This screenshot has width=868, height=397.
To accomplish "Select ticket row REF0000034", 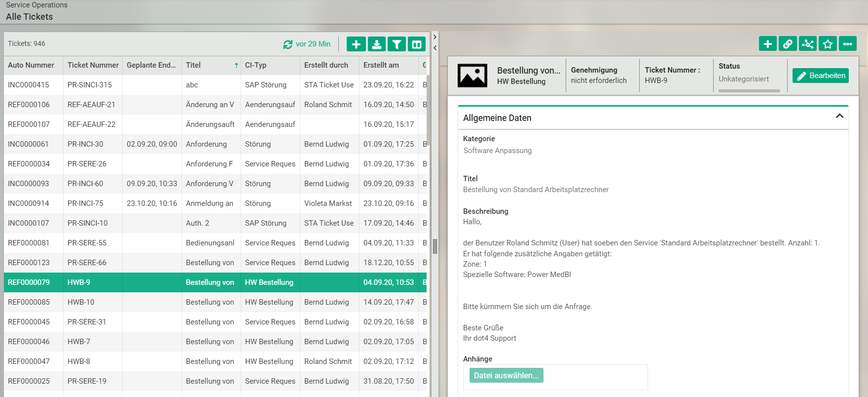I will pyautogui.click(x=215, y=164).
